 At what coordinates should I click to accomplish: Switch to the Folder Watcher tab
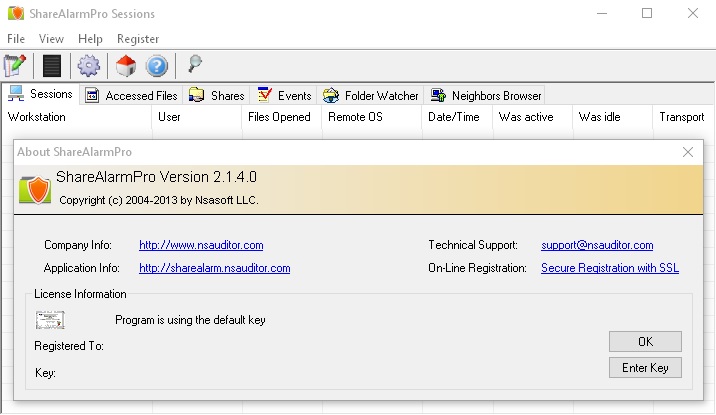coord(371,96)
